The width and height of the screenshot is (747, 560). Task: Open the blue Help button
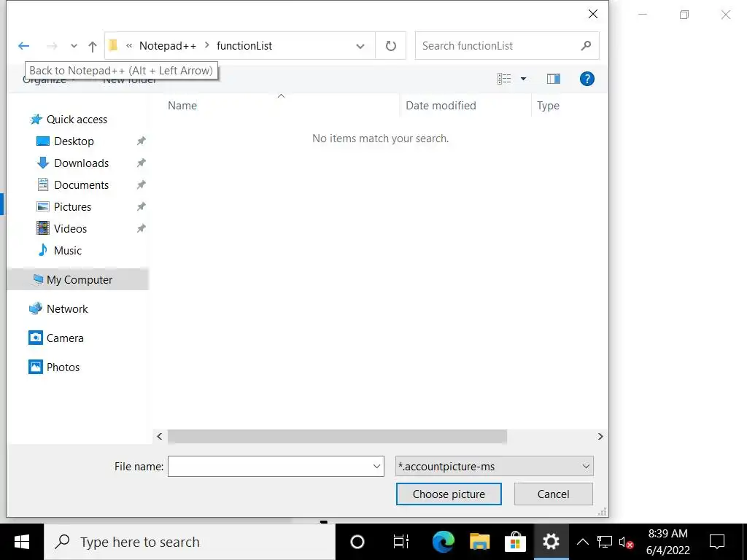coord(587,79)
